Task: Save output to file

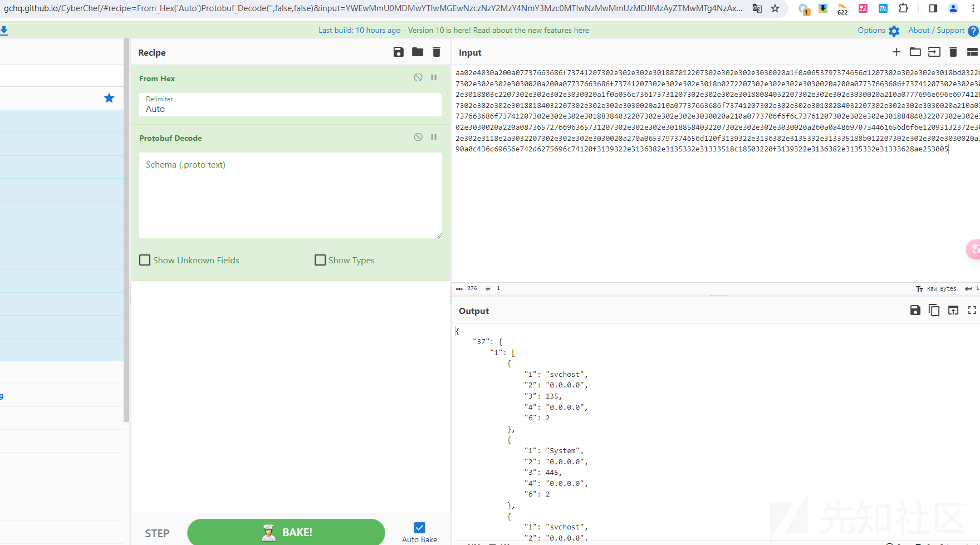Action: click(x=915, y=310)
